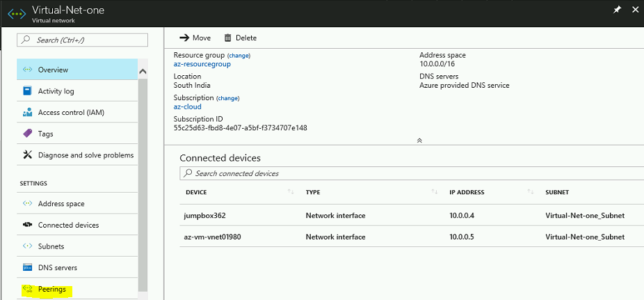Click the Delete trash icon
This screenshot has width=644, height=300.
click(227, 38)
